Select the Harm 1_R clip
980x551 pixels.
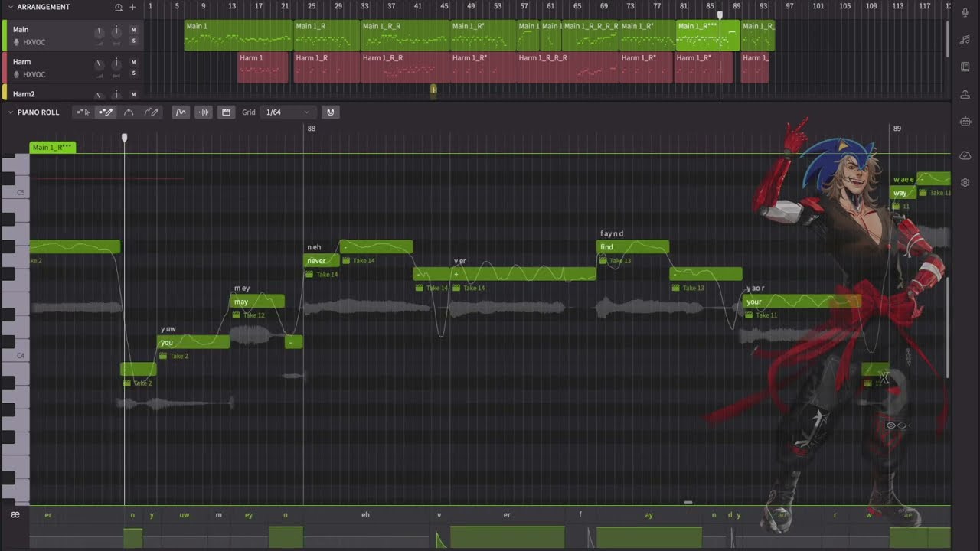(x=326, y=67)
